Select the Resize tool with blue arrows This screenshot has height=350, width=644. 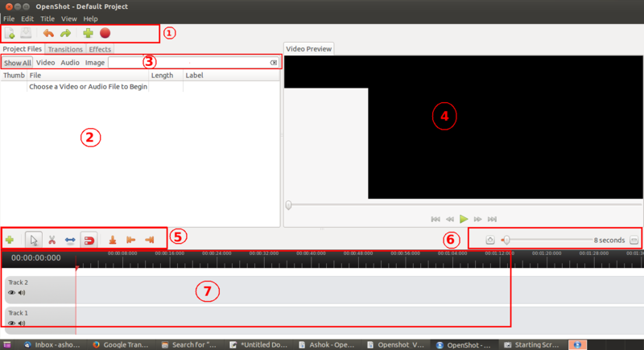(x=70, y=240)
